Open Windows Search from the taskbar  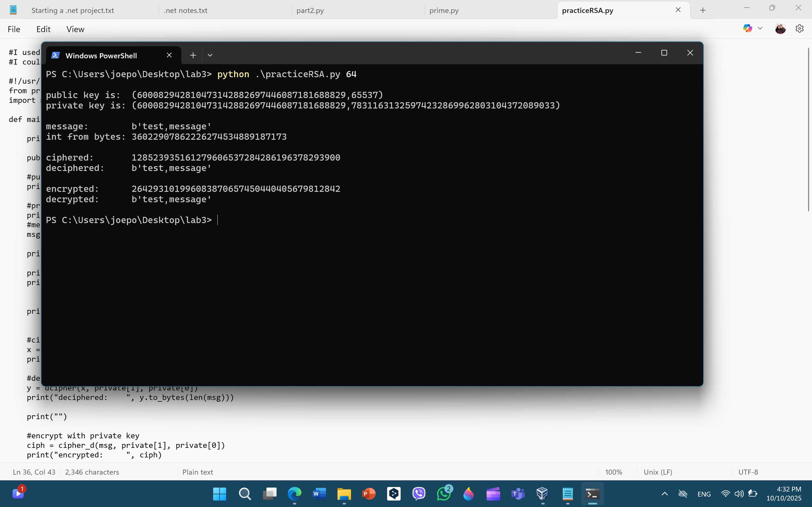point(245,493)
